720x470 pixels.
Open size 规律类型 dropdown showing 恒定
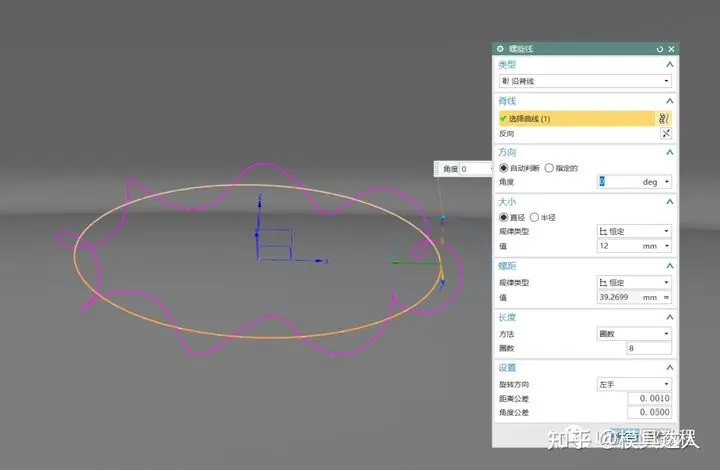tap(634, 231)
